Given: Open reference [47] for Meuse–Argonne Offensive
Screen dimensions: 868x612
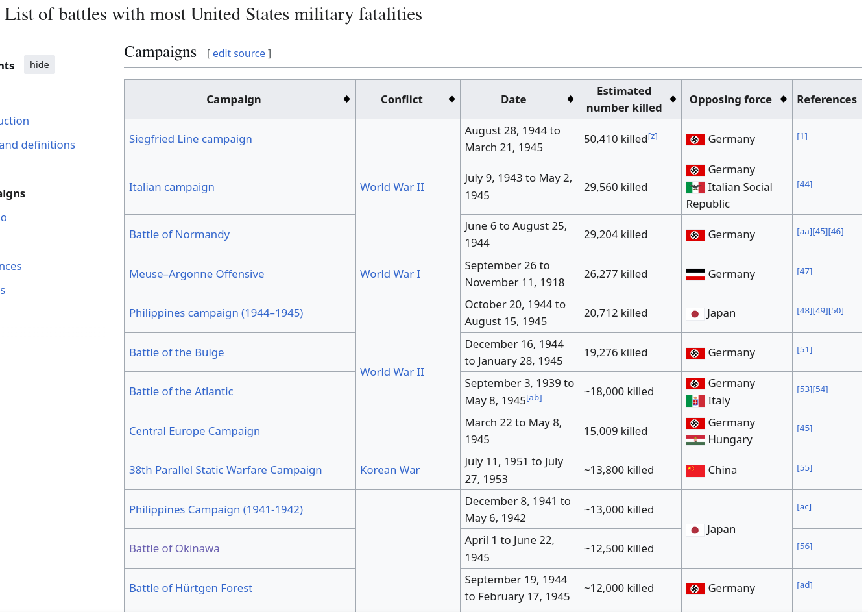Looking at the screenshot, I should (804, 271).
